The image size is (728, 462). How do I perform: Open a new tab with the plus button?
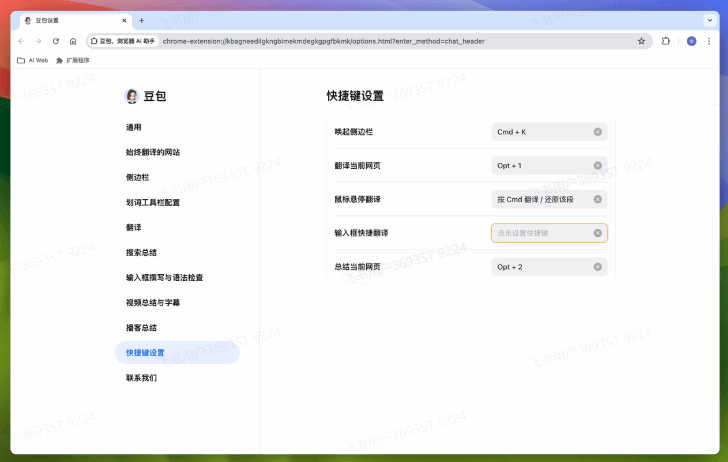pyautogui.click(x=142, y=20)
